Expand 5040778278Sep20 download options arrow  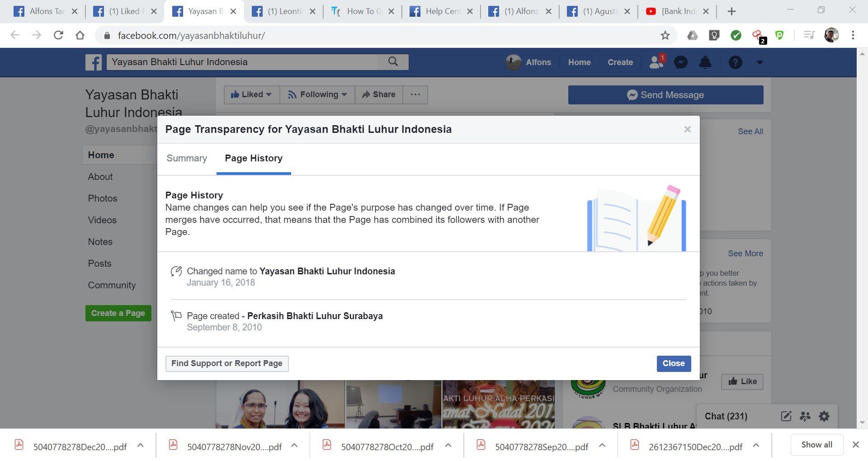602,446
